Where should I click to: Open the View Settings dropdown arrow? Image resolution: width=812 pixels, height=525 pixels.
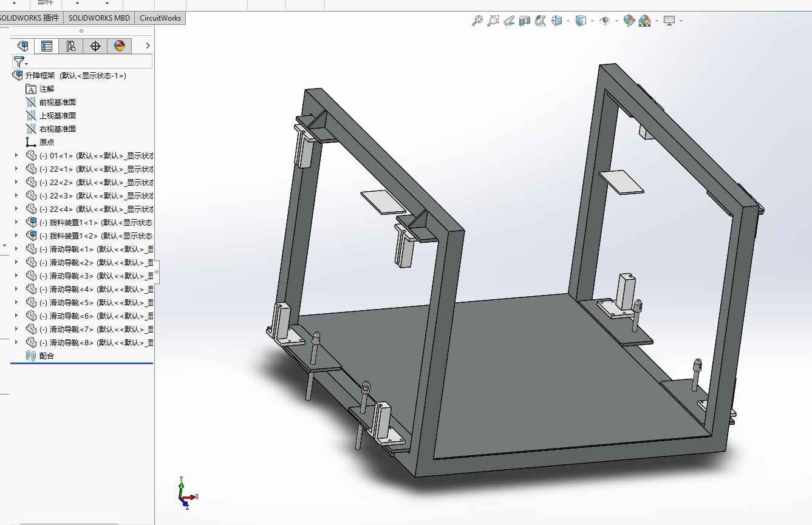681,21
